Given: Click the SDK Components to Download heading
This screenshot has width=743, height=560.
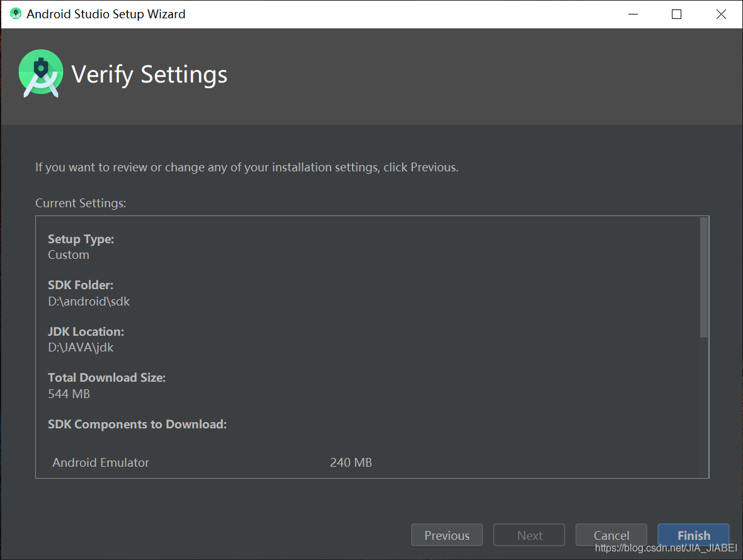Looking at the screenshot, I should pyautogui.click(x=137, y=425).
